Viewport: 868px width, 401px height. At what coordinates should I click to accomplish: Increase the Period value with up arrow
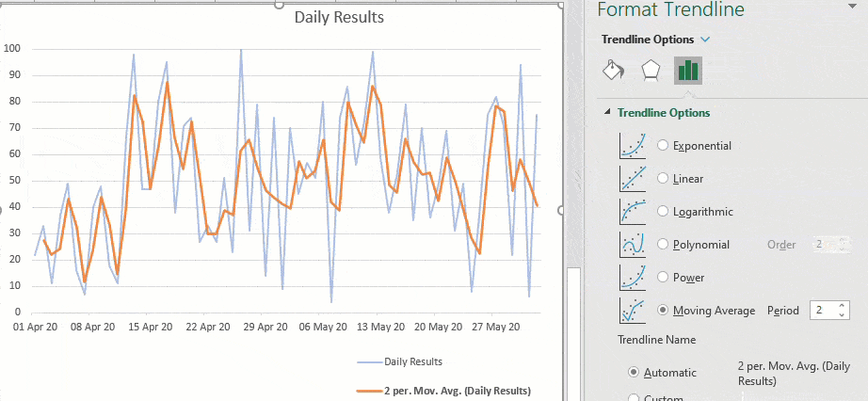[x=842, y=306]
